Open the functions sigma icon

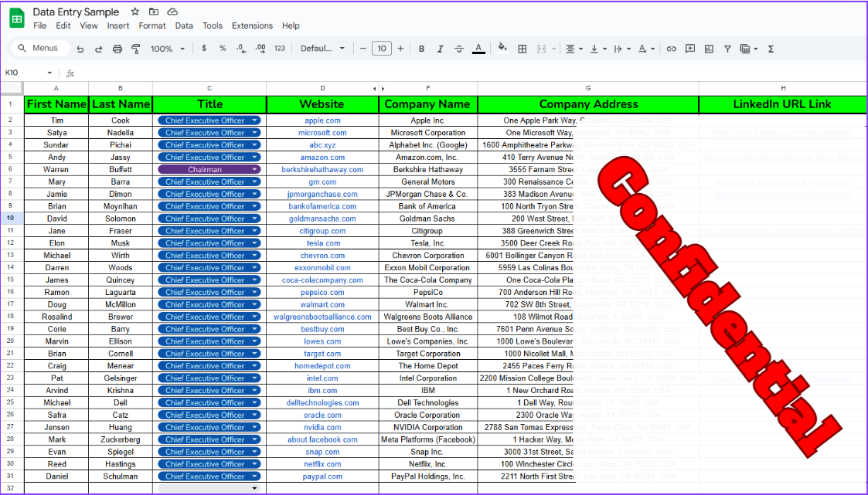point(771,49)
